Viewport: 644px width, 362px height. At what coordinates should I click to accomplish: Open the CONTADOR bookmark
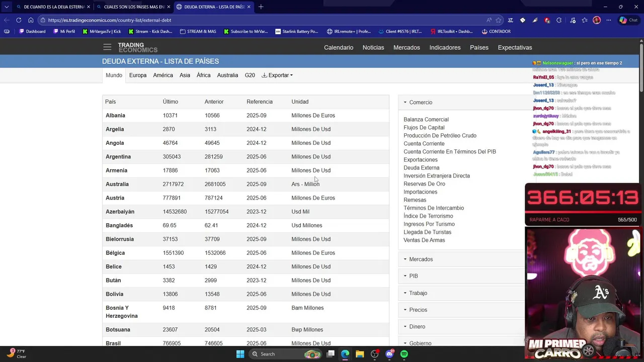click(x=496, y=31)
